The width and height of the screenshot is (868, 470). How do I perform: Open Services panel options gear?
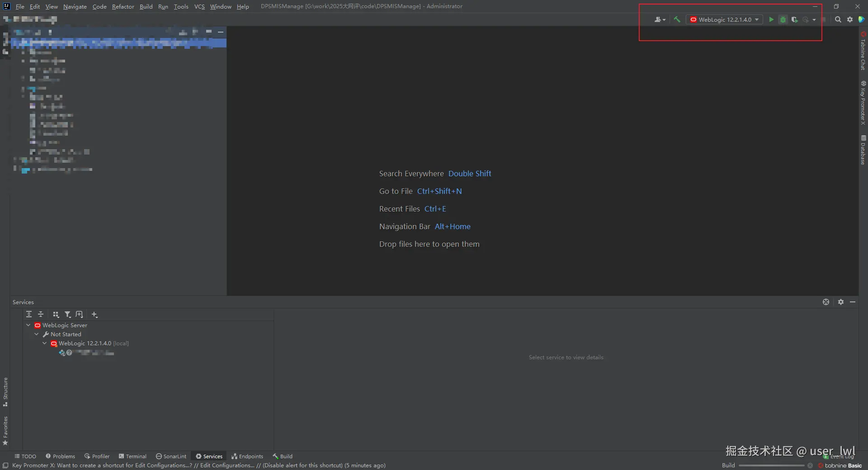click(x=841, y=302)
